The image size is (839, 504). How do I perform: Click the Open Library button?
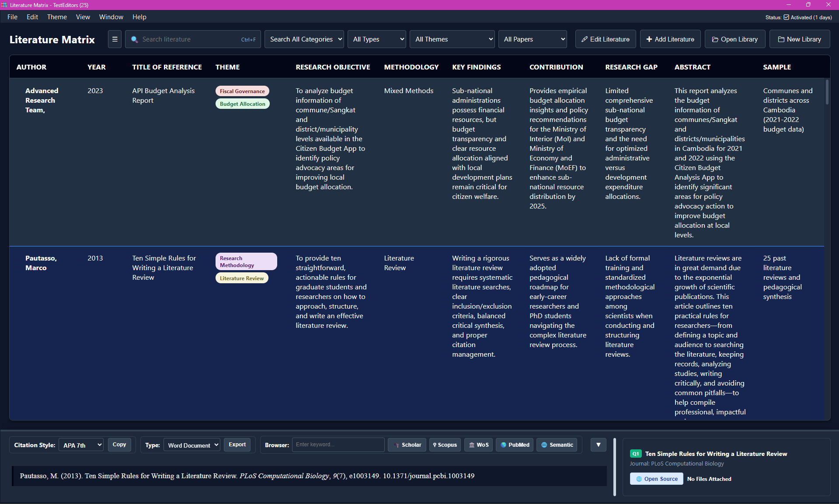(x=735, y=39)
